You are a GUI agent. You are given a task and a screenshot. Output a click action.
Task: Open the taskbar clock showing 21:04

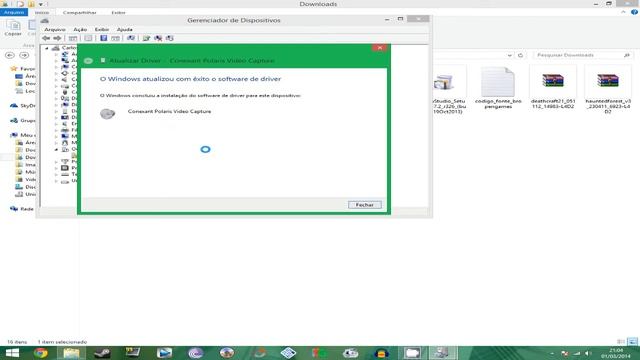pos(615,353)
